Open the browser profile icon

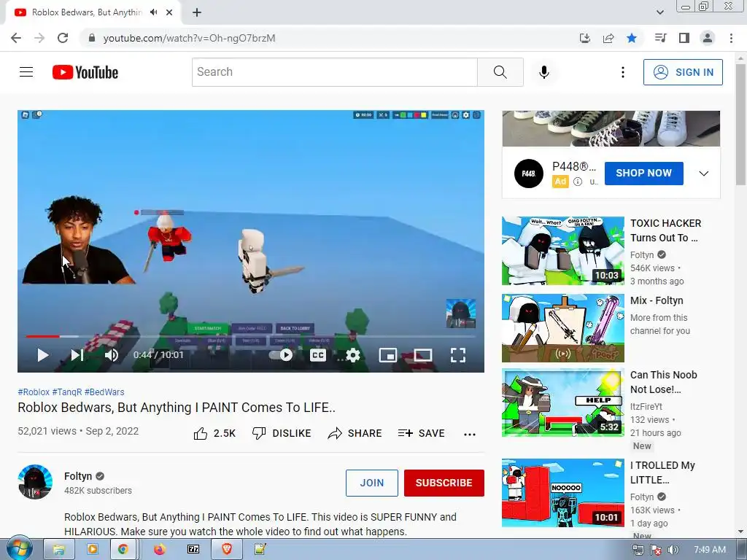[x=708, y=38]
